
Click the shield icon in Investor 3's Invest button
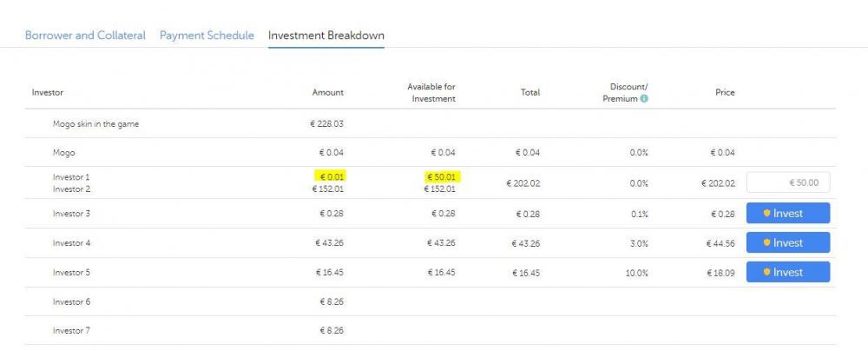pyautogui.click(x=767, y=214)
